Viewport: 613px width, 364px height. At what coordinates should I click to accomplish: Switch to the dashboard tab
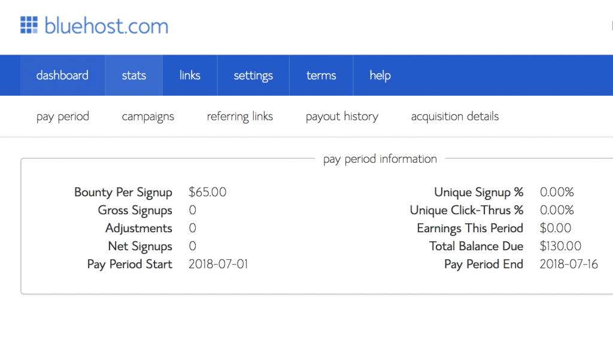click(x=62, y=75)
